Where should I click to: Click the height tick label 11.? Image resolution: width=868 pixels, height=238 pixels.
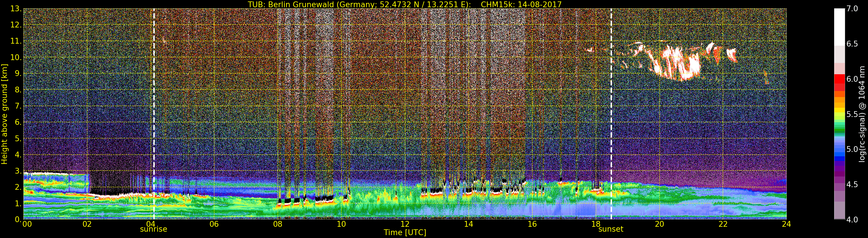pos(16,41)
